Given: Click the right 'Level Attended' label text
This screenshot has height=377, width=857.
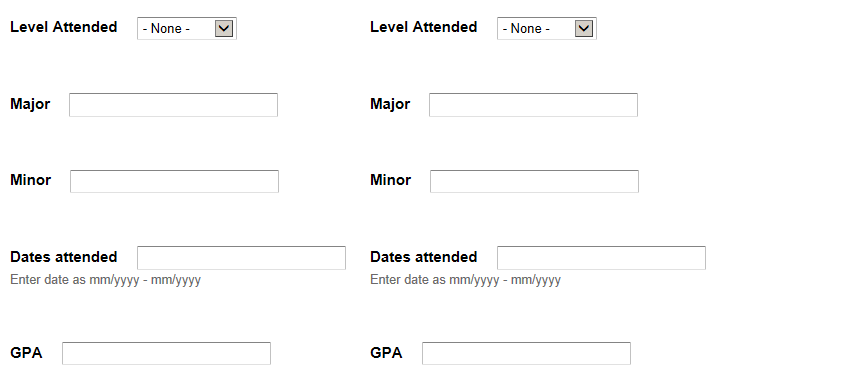Looking at the screenshot, I should [424, 27].
